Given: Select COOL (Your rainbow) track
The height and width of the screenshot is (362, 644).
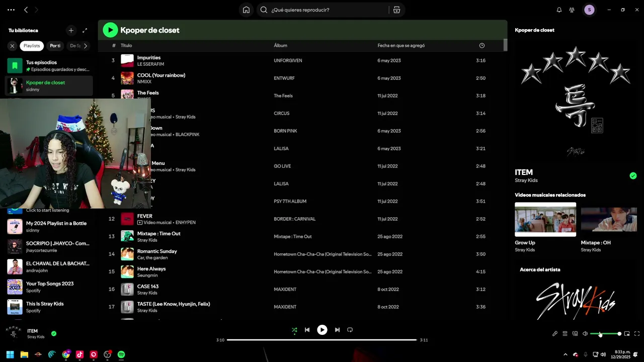Looking at the screenshot, I should click(302, 78).
